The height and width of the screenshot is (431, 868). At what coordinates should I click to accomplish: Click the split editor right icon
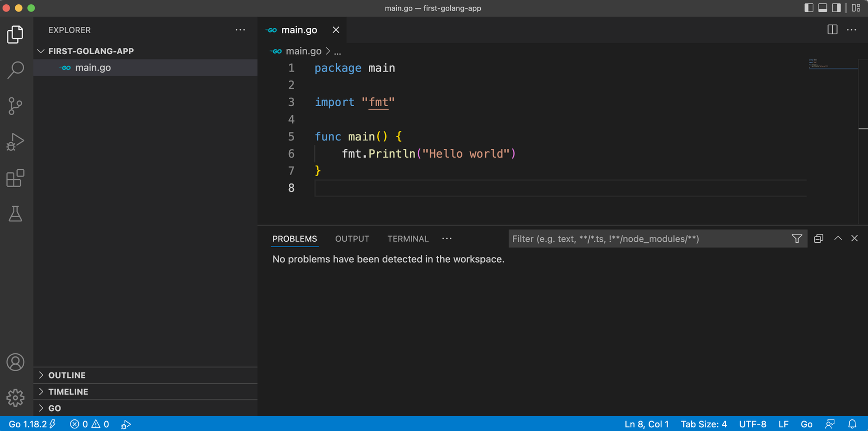pyautogui.click(x=832, y=30)
